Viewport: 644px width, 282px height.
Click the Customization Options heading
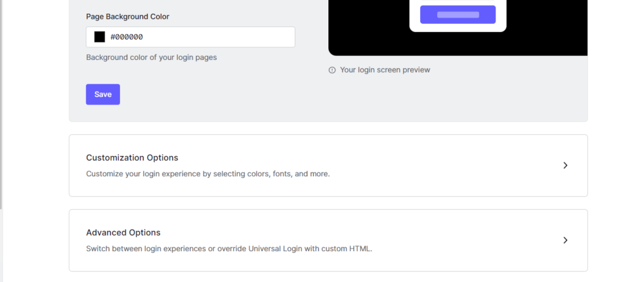tap(132, 158)
